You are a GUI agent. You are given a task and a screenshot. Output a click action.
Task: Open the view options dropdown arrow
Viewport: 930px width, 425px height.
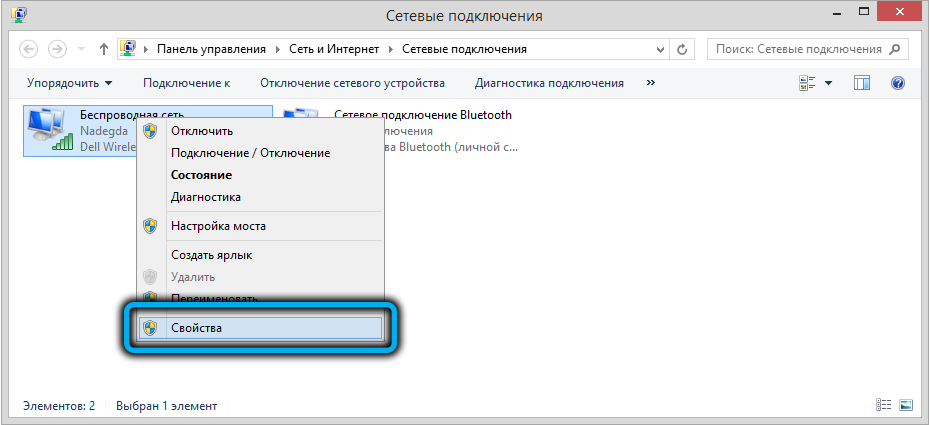[x=828, y=83]
